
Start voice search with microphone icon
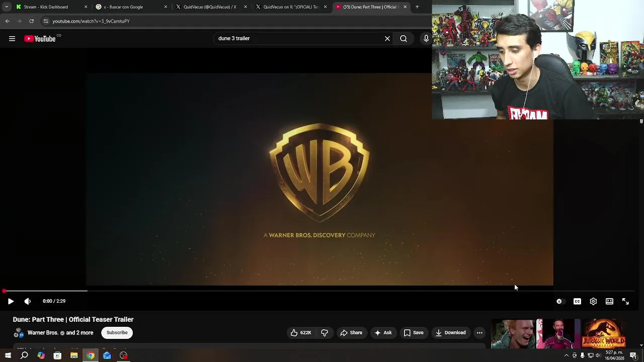[426, 39]
